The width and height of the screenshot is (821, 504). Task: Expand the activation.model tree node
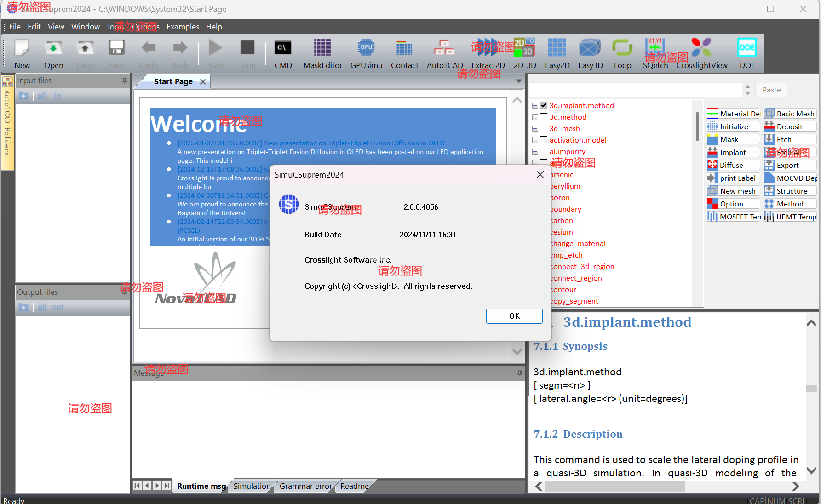click(535, 140)
